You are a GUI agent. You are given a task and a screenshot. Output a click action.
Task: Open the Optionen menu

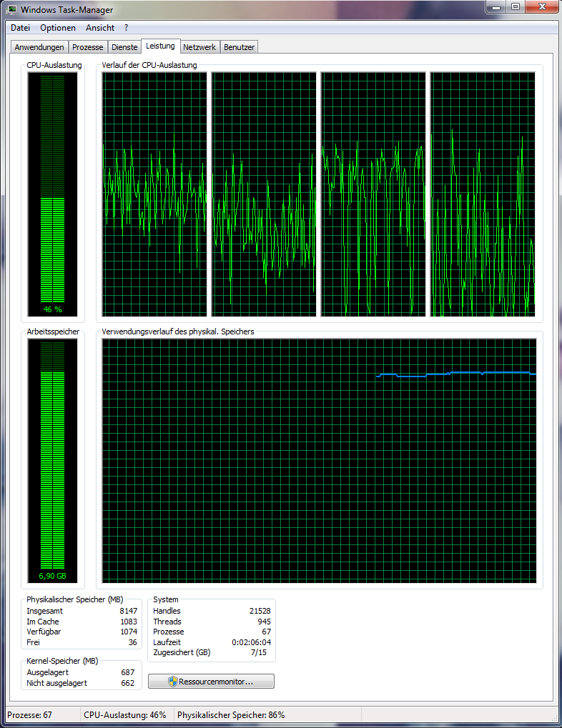click(58, 28)
